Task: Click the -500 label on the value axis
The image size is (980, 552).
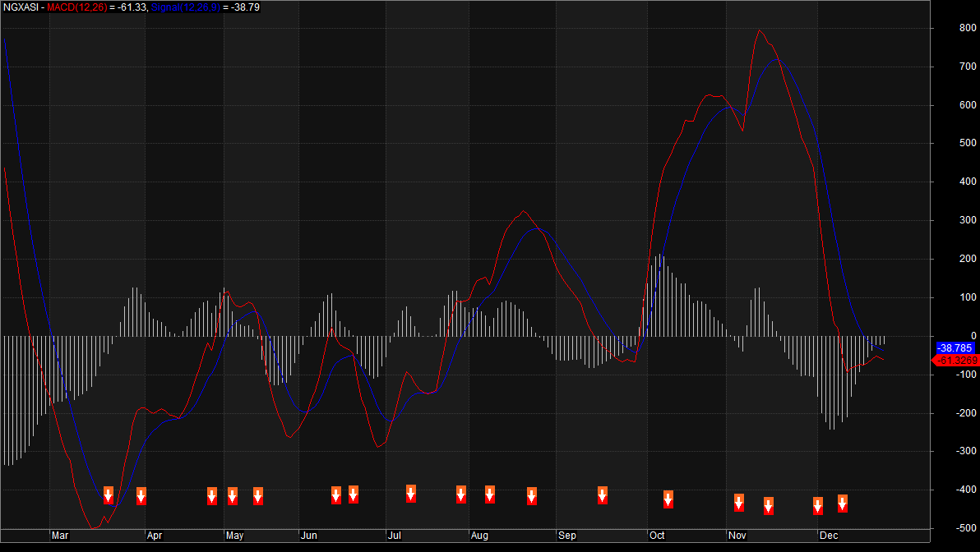Action: point(966,528)
